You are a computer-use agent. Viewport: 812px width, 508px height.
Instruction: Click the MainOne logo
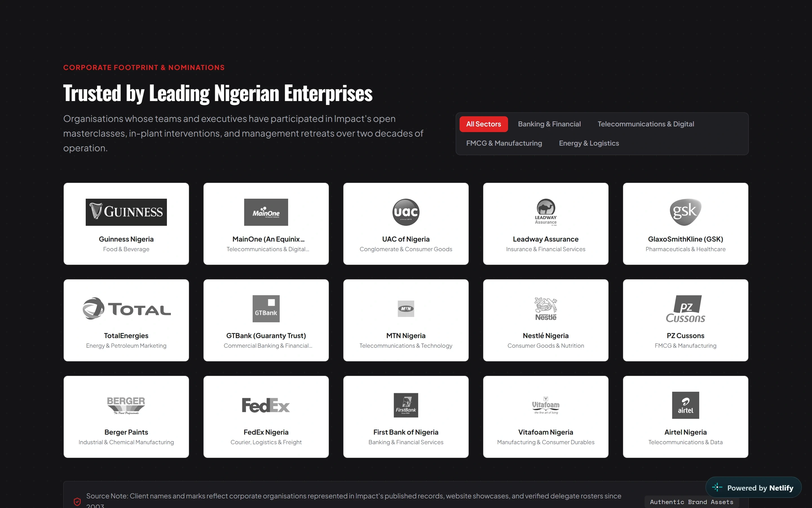[x=266, y=212]
